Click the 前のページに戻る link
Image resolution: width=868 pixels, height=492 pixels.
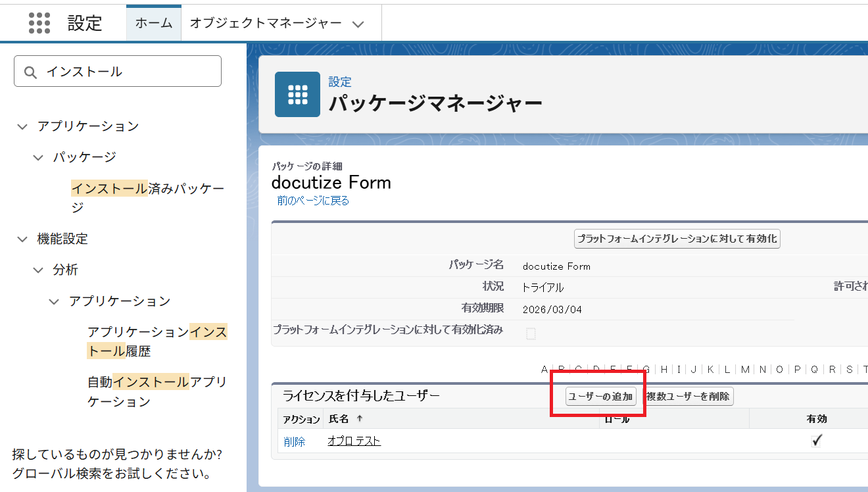pos(313,201)
